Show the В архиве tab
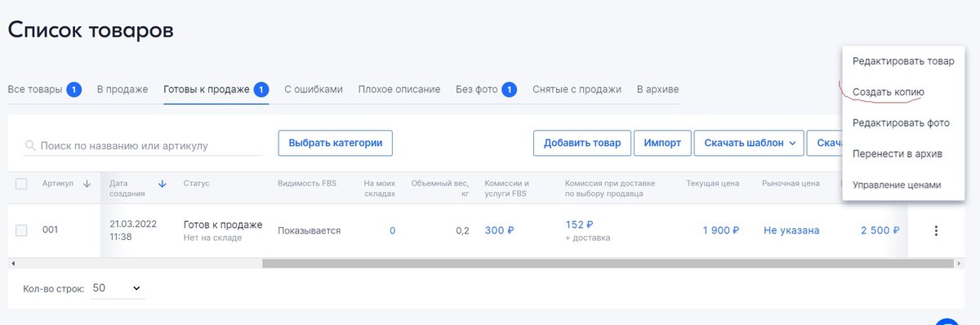The height and width of the screenshot is (325, 980). click(x=657, y=89)
